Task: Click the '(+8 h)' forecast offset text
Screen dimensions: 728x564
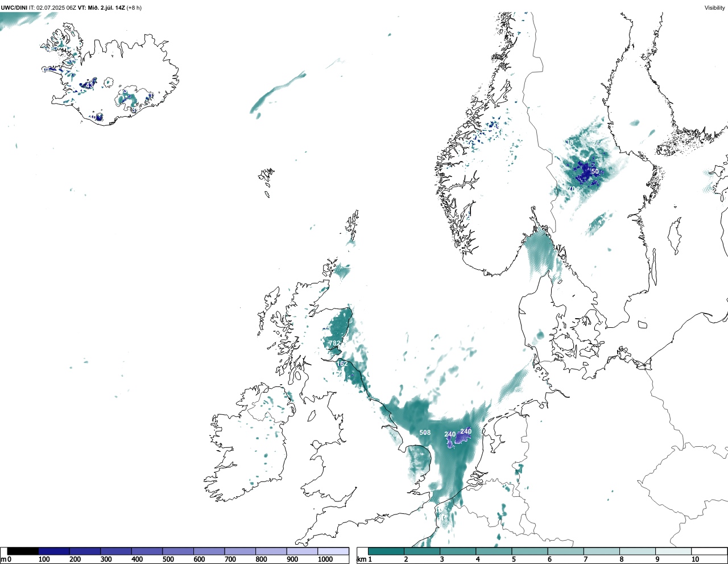Action: pos(134,7)
